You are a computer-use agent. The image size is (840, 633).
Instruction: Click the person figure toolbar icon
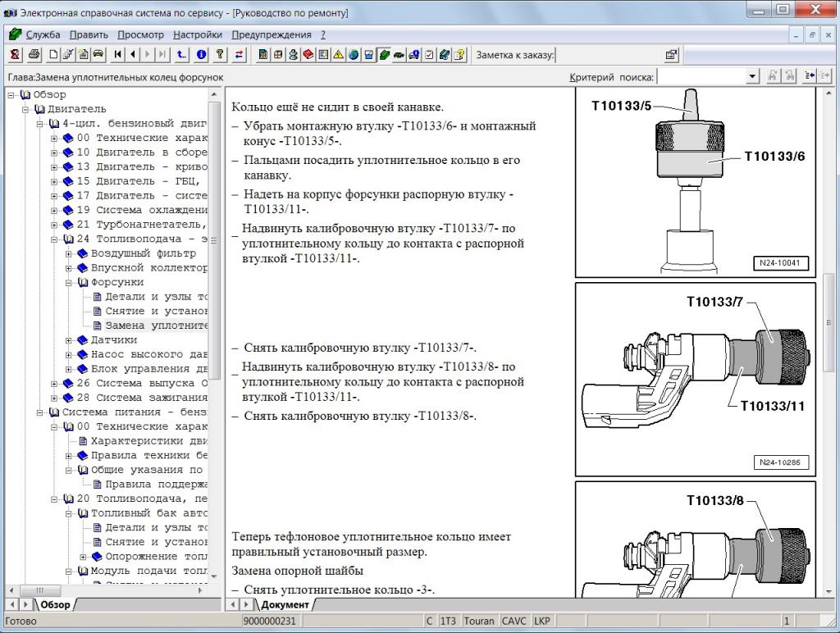pos(294,55)
